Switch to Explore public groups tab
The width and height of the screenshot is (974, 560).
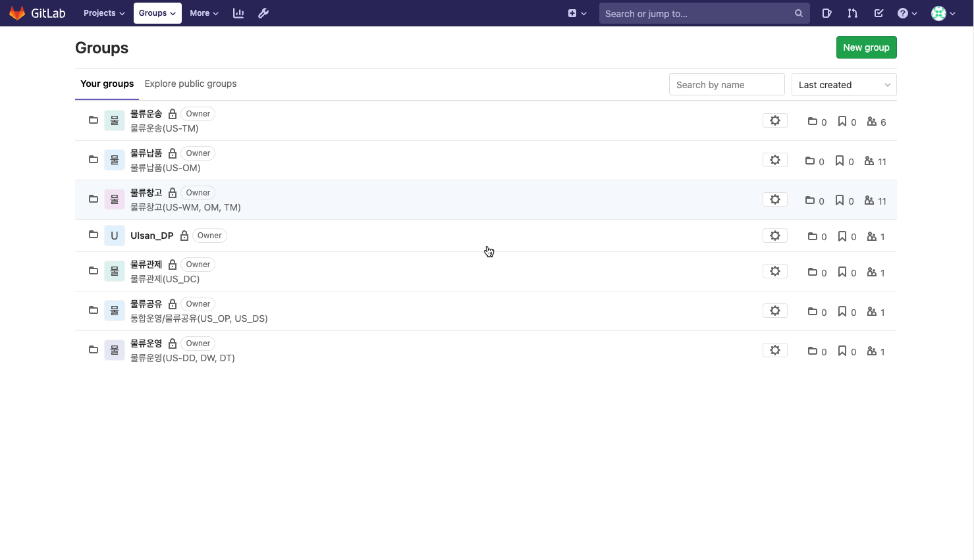190,84
